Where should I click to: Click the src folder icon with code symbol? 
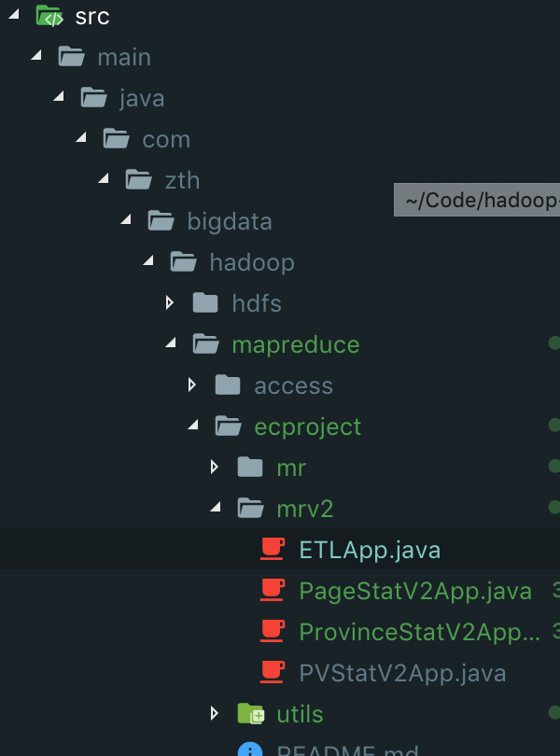pos(49,16)
